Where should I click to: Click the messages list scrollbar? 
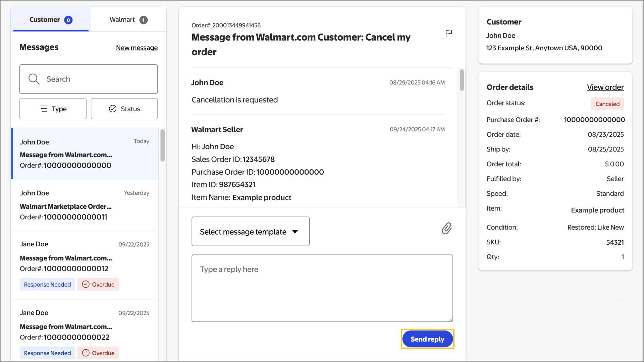(x=163, y=145)
